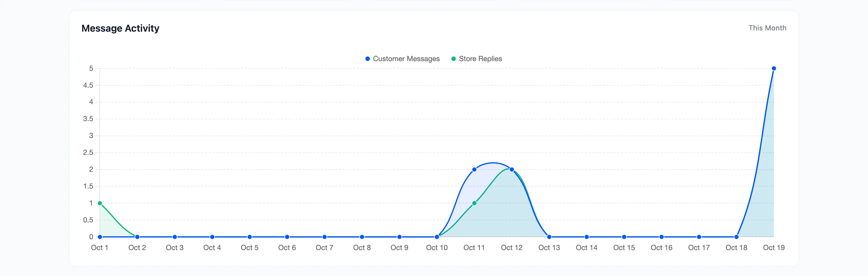
Task: Click the Oct 17 x-axis label
Action: (699, 248)
